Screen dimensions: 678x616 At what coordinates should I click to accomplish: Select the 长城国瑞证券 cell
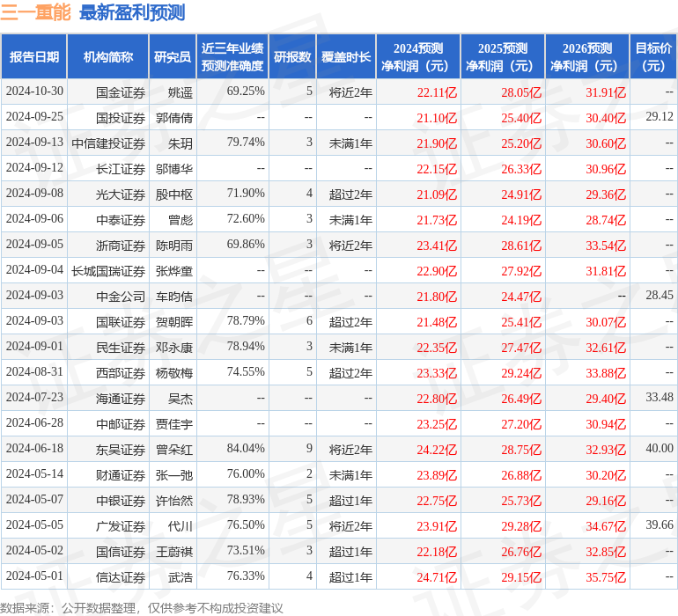tap(108, 271)
